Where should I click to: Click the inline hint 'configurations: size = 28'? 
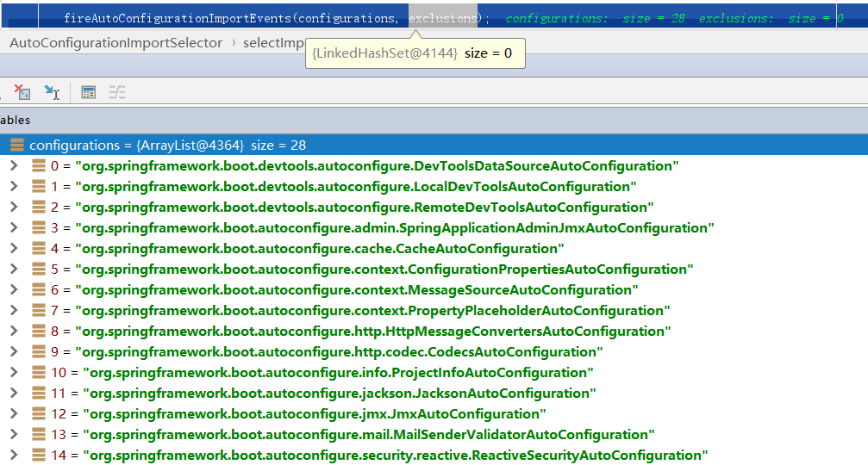click(x=595, y=18)
